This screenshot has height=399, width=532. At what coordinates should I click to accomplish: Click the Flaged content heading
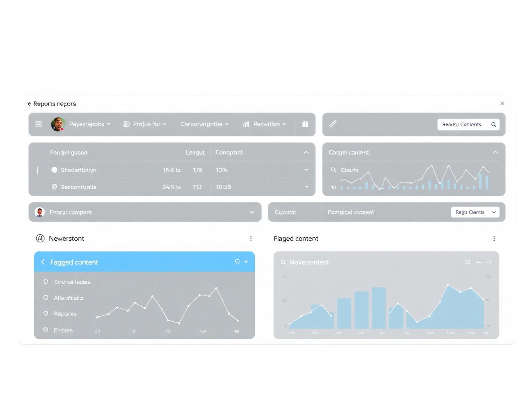click(x=296, y=239)
